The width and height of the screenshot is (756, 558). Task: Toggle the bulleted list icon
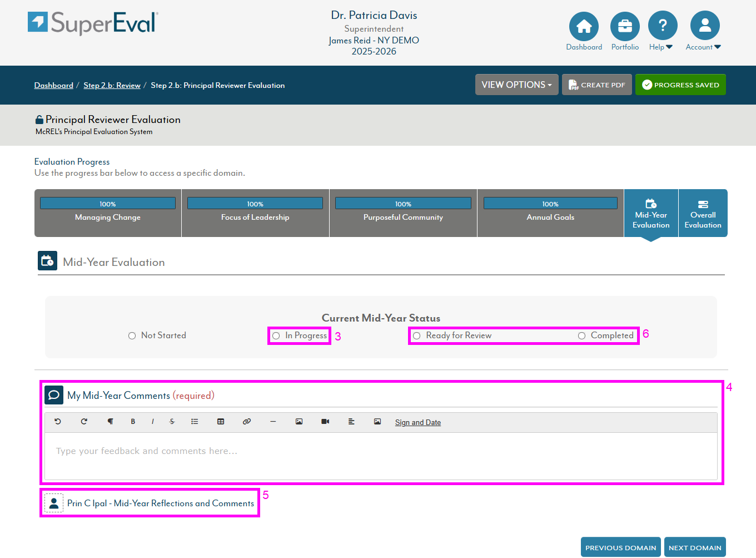195,422
